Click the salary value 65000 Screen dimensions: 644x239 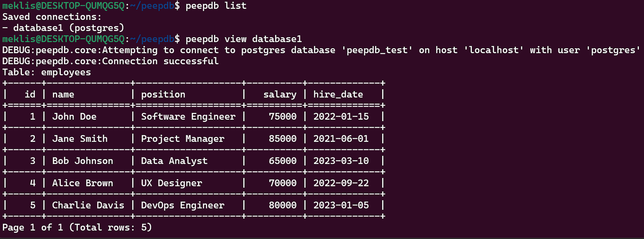point(282,161)
